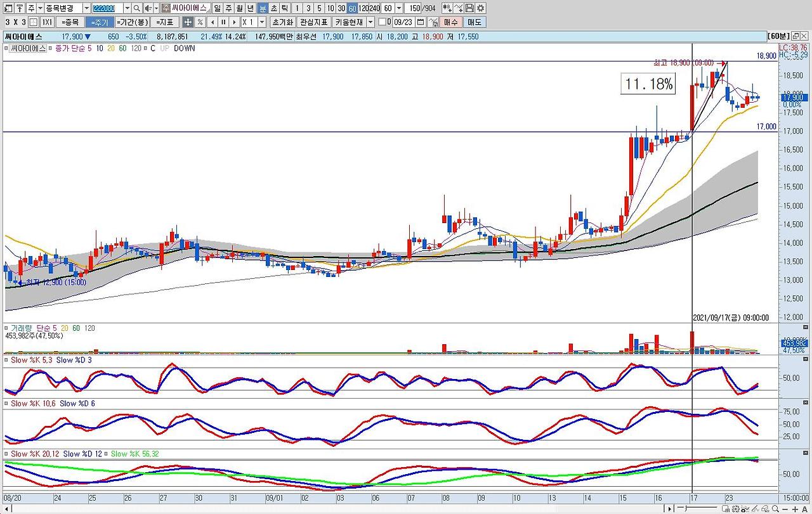Select the 년 yearly period tab

[250, 8]
